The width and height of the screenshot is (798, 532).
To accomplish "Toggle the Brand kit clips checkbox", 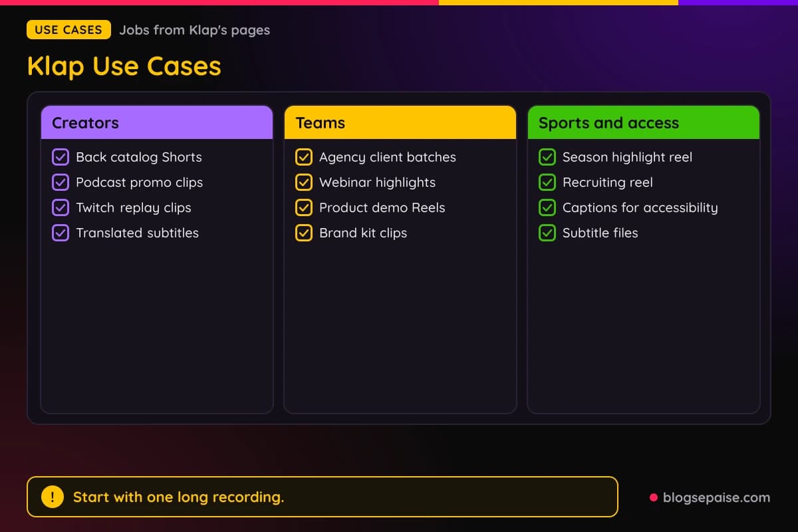I will (x=304, y=233).
